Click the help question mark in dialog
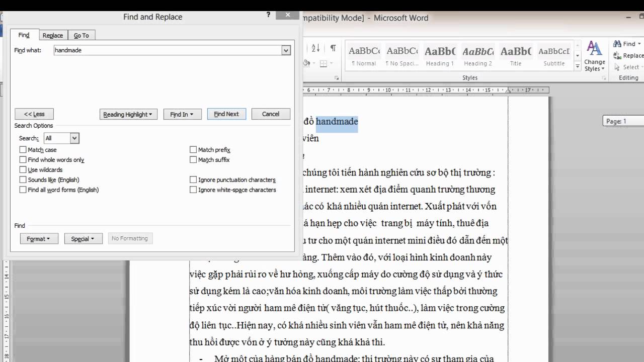 268,16
